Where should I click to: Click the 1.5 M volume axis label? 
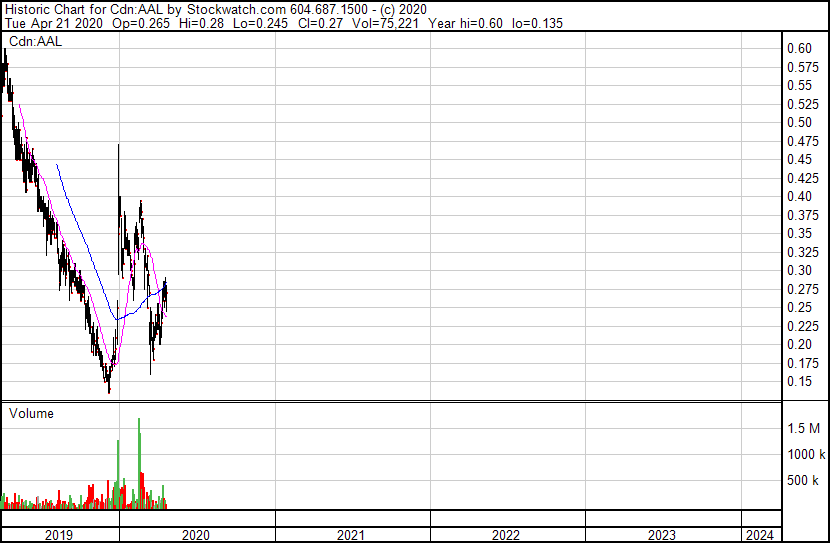click(803, 428)
